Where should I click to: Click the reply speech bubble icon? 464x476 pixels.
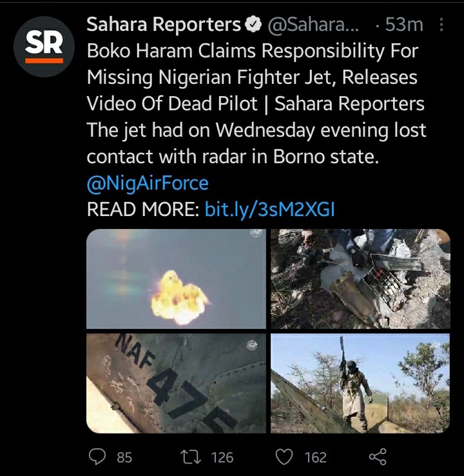[97, 457]
